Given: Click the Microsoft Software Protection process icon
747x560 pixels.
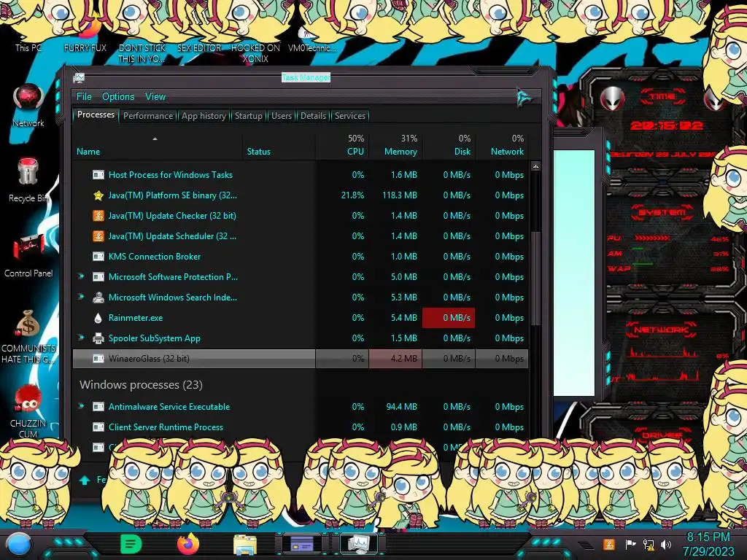Looking at the screenshot, I should click(98, 277).
